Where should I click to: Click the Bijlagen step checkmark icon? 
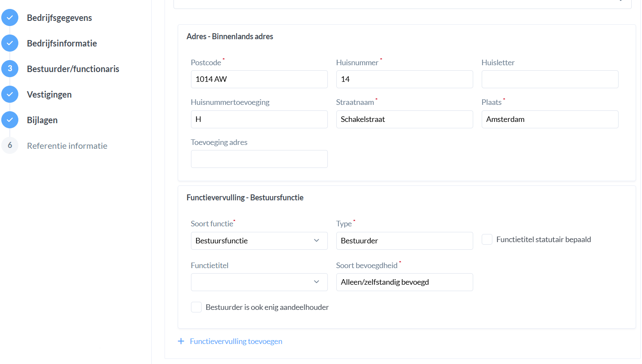point(10,120)
